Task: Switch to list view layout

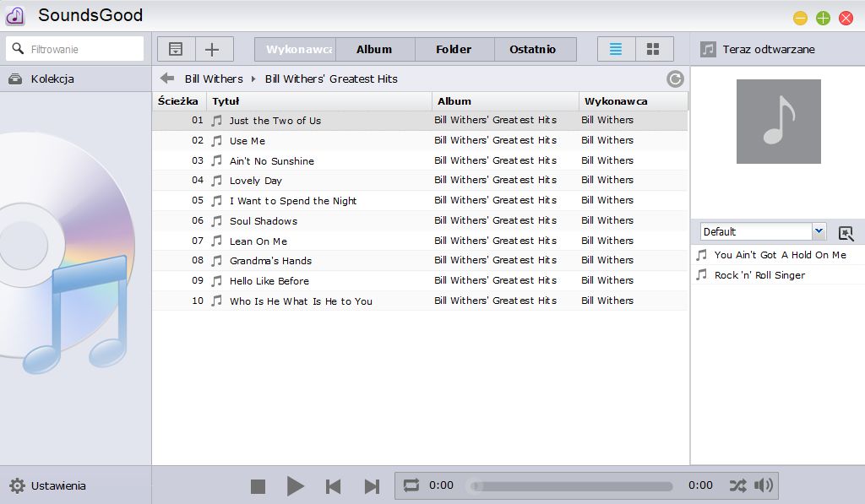Action: (x=616, y=49)
